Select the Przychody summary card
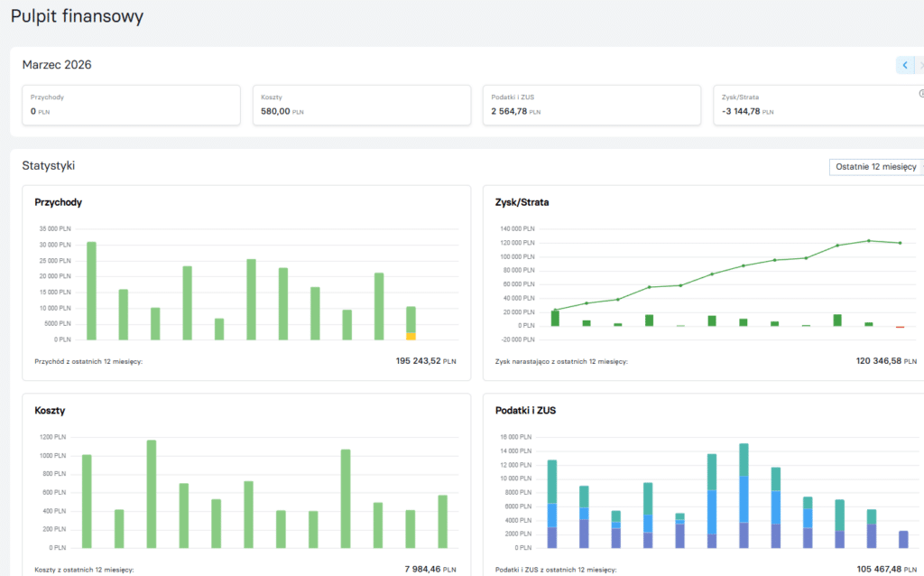The height and width of the screenshot is (576, 924). [x=131, y=105]
